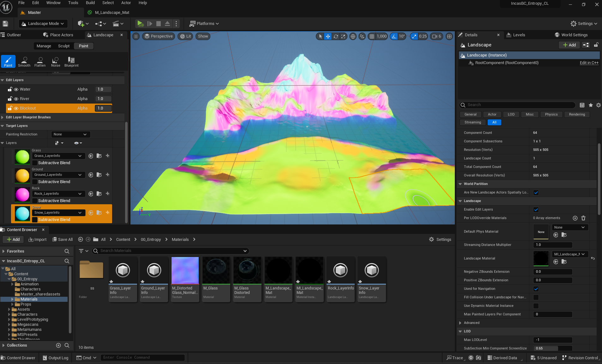Image resolution: width=602 pixels, height=364 pixels.
Task: Enable Subtractive Blend for Ground layer
Action: coord(35,182)
